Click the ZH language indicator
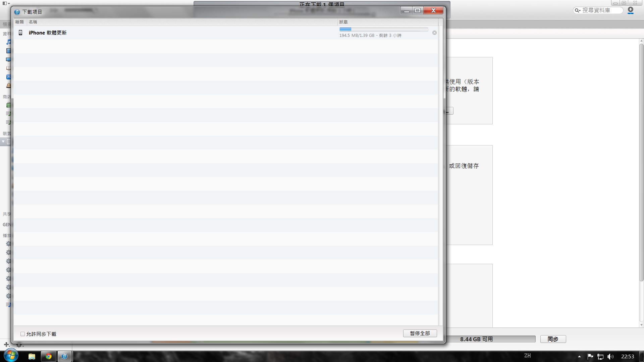The image size is (644, 362). (528, 356)
